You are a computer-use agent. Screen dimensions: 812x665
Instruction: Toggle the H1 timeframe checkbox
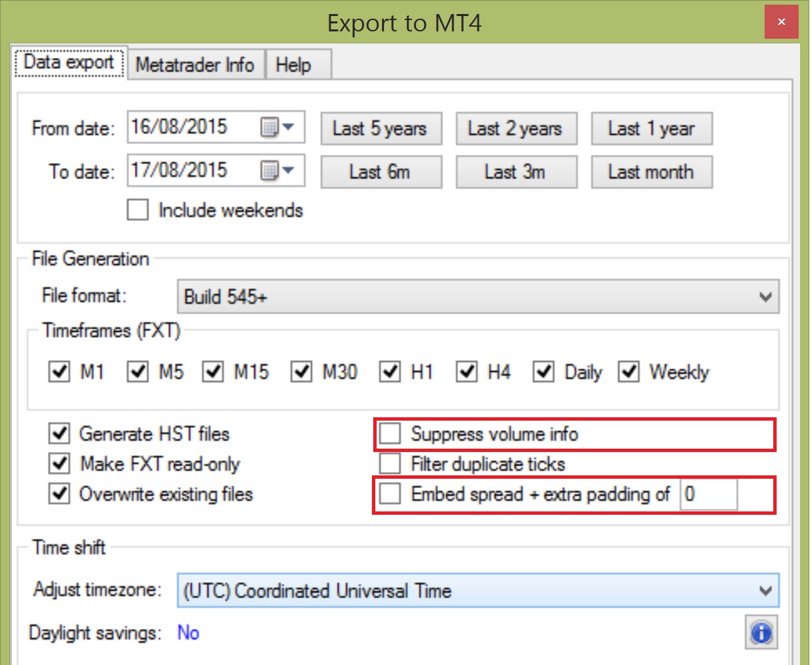(x=390, y=371)
